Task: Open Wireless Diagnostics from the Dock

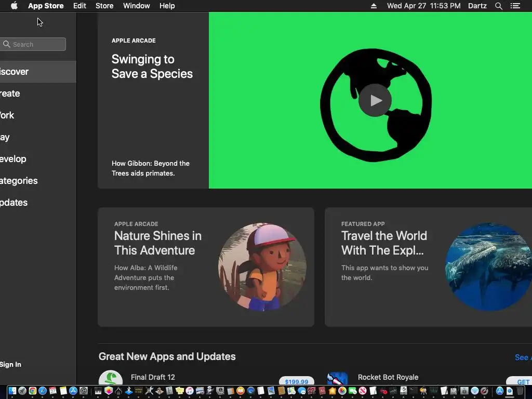Action: click(x=475, y=391)
